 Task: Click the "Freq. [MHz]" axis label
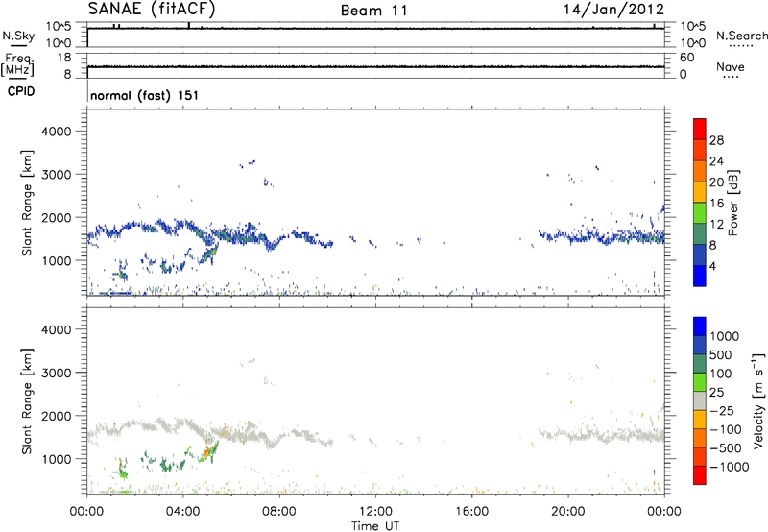17,64
